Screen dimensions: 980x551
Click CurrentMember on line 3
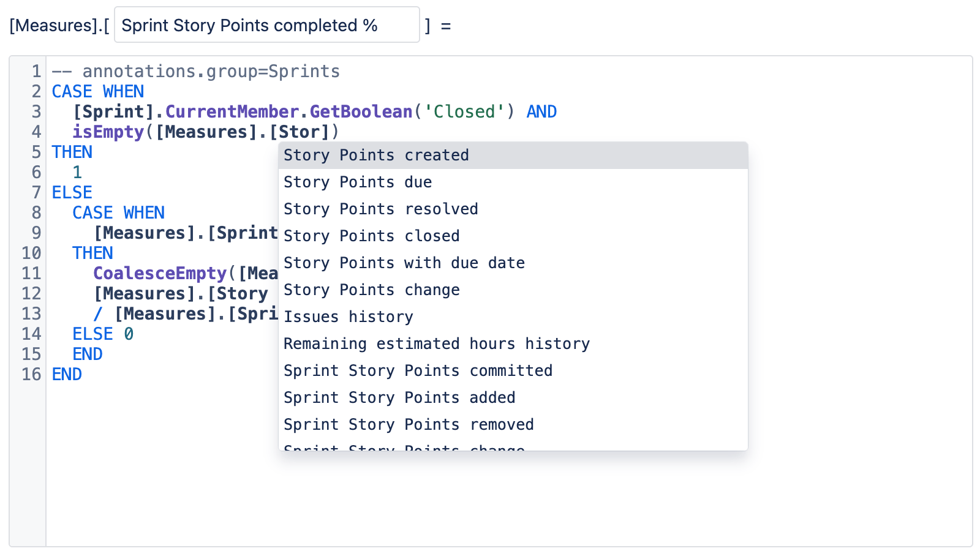232,112
